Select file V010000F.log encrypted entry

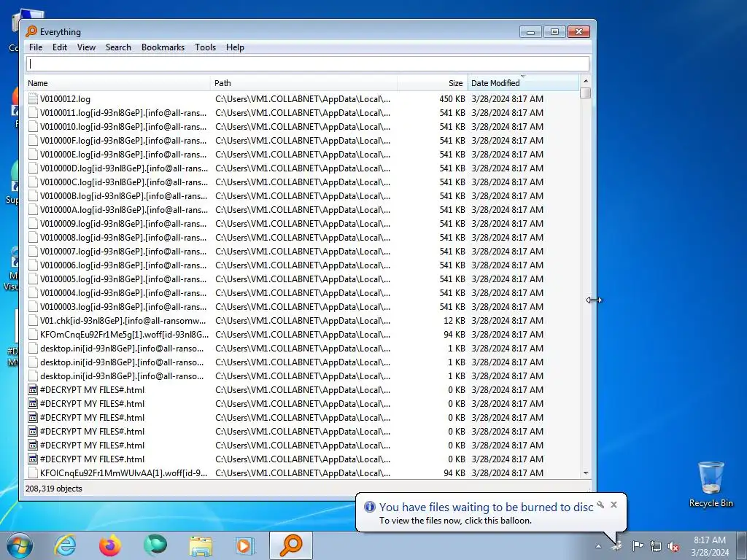pos(123,141)
